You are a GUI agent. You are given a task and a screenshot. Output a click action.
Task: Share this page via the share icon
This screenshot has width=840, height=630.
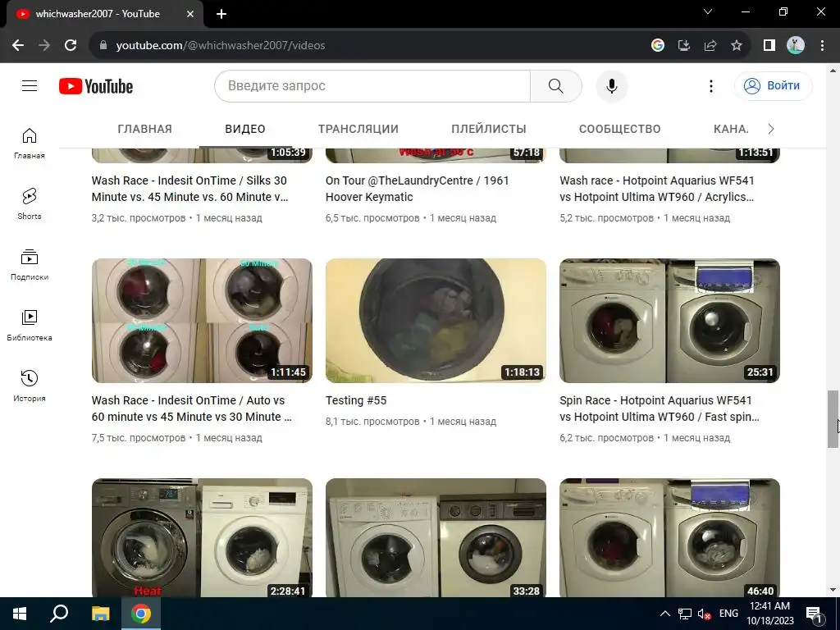[x=710, y=46]
